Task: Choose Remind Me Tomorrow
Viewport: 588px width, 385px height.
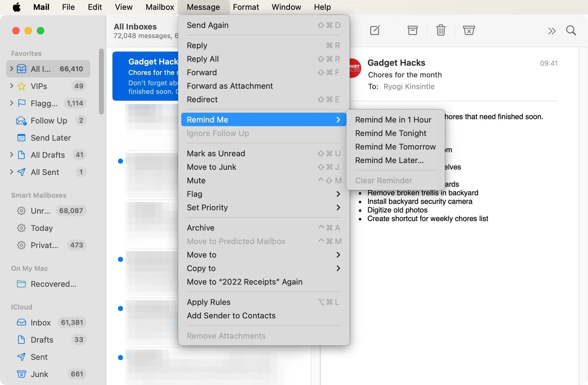Action: click(x=395, y=147)
